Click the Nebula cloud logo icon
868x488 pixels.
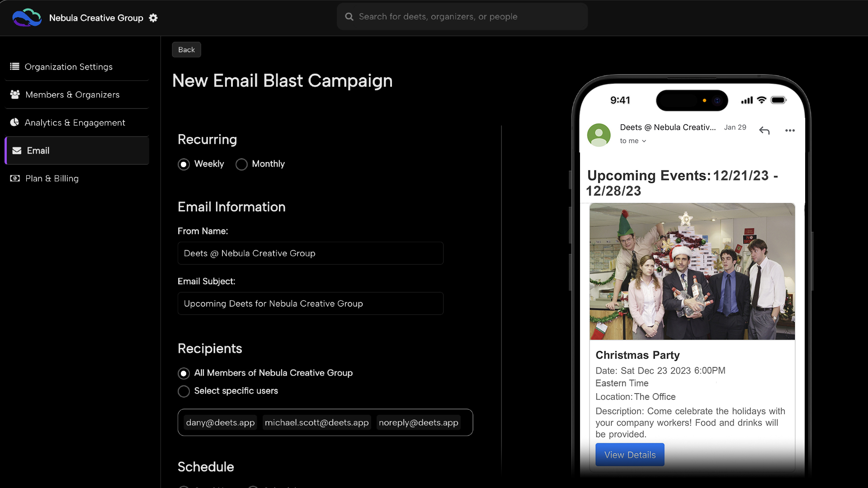[27, 18]
